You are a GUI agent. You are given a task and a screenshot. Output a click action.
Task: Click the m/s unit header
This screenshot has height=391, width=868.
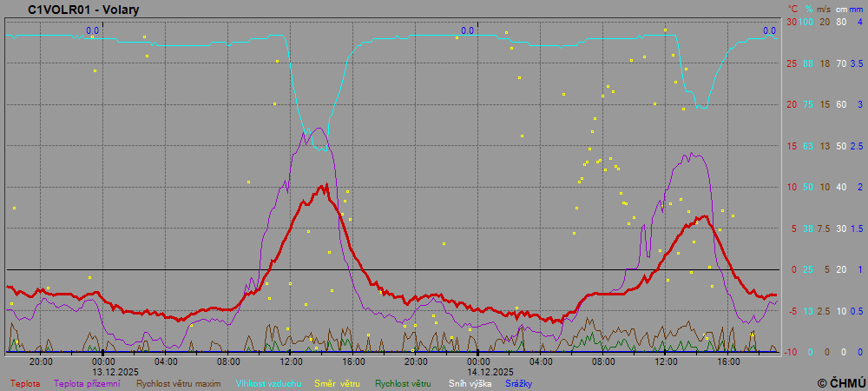coord(825,9)
